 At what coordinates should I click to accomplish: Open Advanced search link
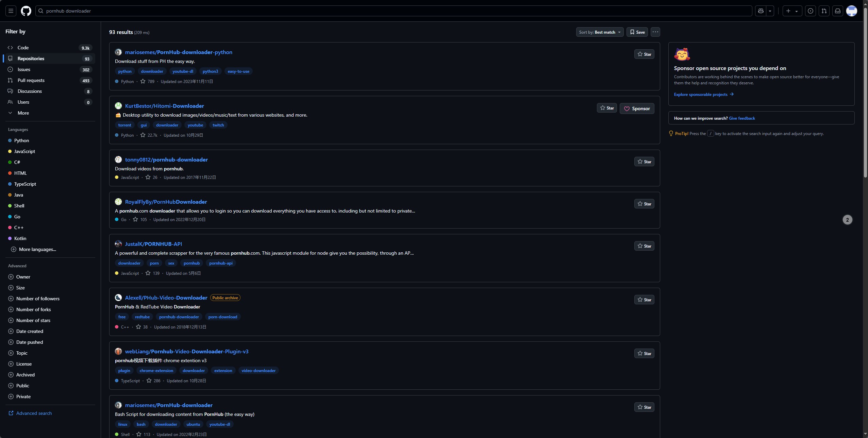[x=30, y=413]
